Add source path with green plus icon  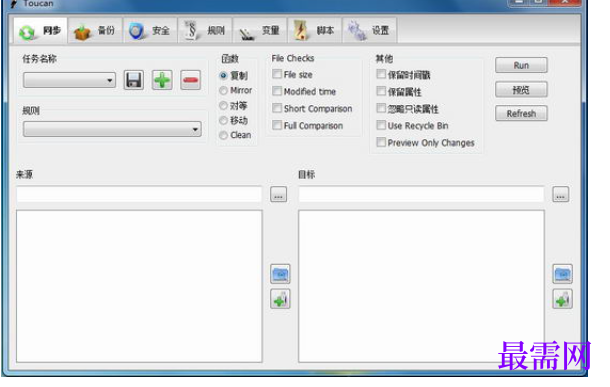coord(280,299)
